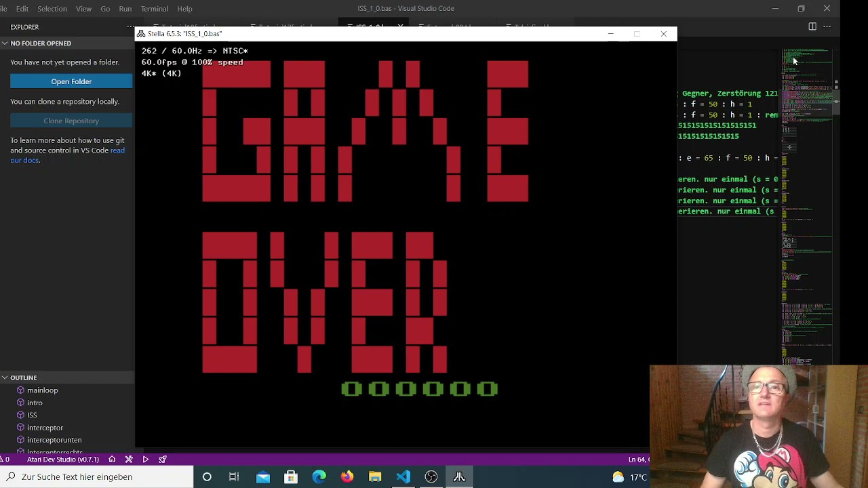
Task: Open Microsoft Store on the taskbar
Action: (x=291, y=477)
